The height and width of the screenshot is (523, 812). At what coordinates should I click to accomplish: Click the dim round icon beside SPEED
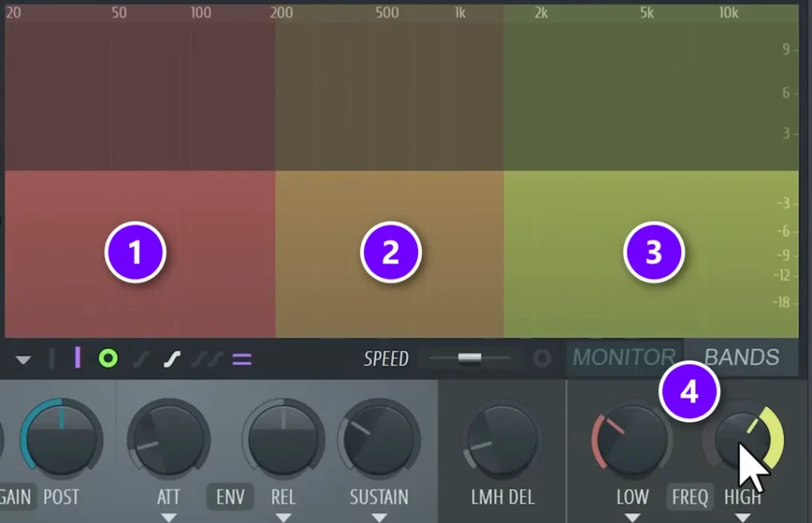(x=542, y=358)
